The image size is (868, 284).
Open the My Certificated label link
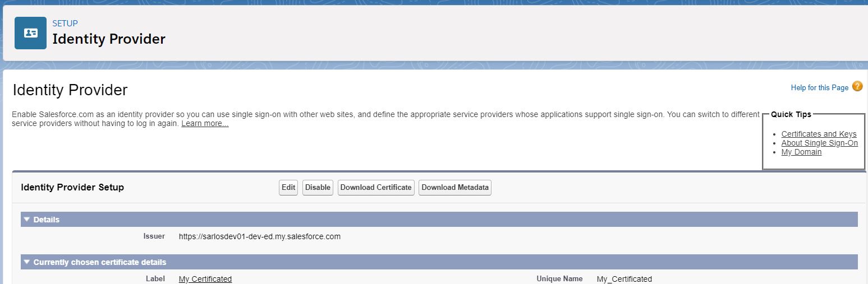(x=205, y=279)
